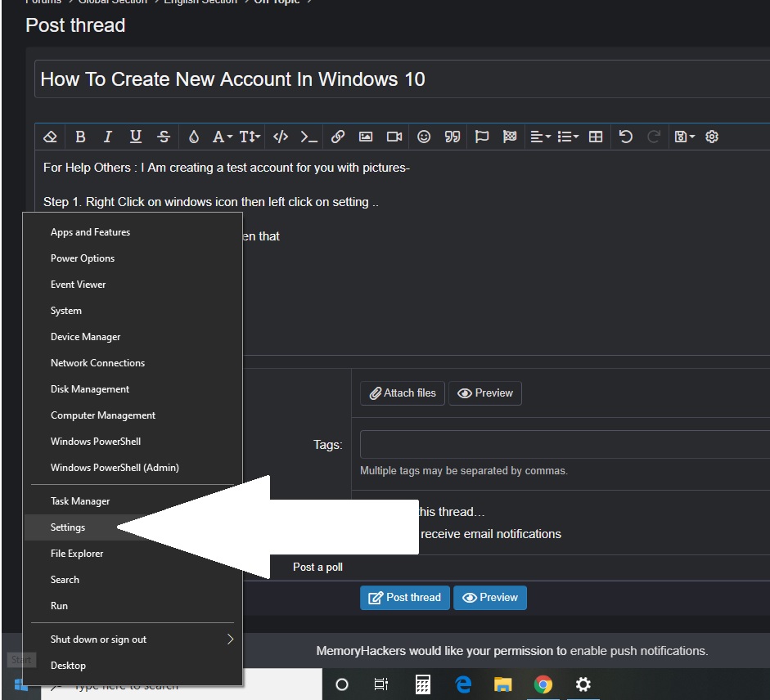Toggle BB code mode gear icon
This screenshot has height=700, width=770.
point(712,137)
